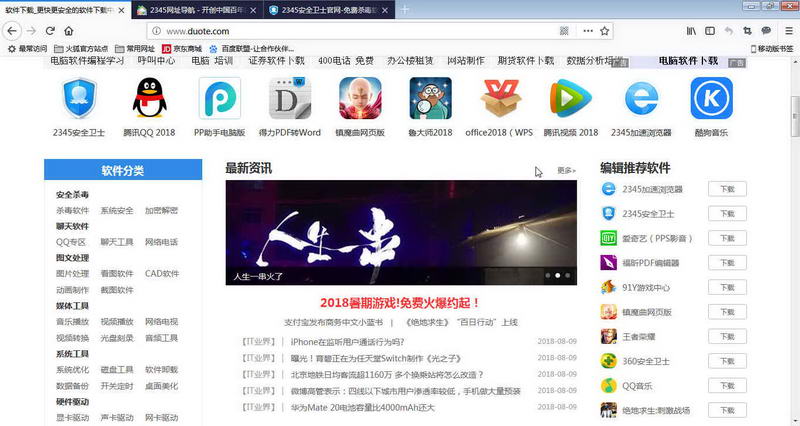Click the last carousel dot on the banner
This screenshot has width=800, height=426.
coord(568,274)
